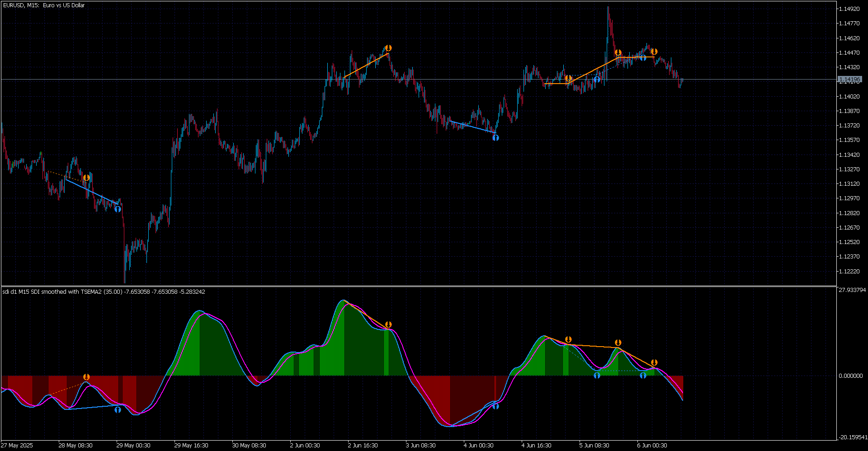Screen dimensions: 868x451
Task: Click blue arrow at 4 Jun indicator trough
Action: (495, 406)
